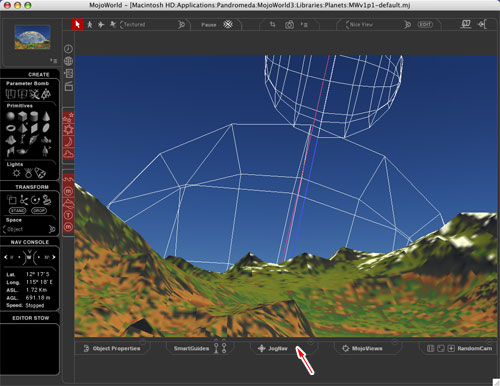Add a cone primitive

pyautogui.click(x=46, y=116)
